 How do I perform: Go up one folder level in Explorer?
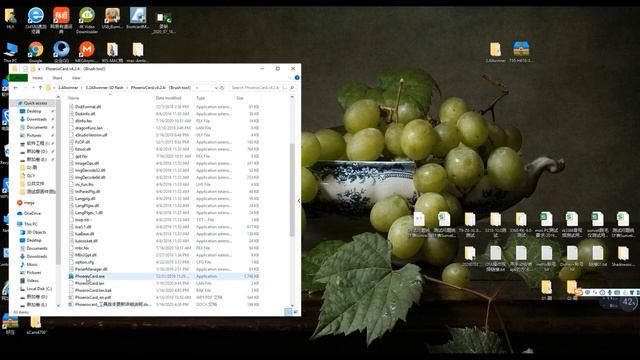[40, 88]
